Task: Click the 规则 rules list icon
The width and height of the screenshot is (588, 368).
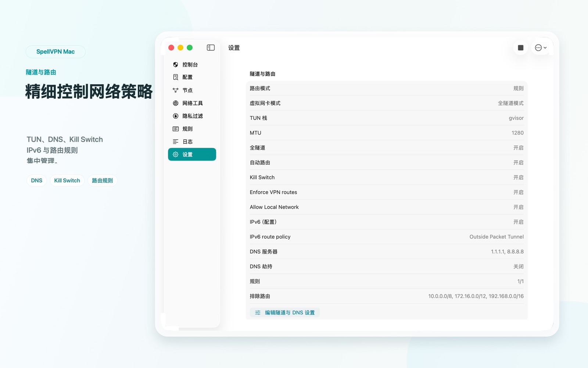Action: pyautogui.click(x=176, y=129)
